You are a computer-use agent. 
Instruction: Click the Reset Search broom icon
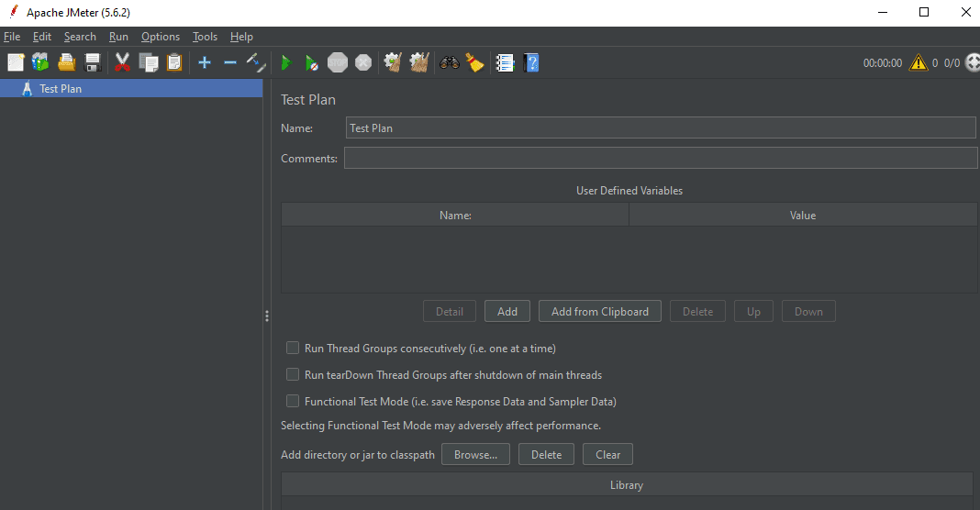[474, 62]
